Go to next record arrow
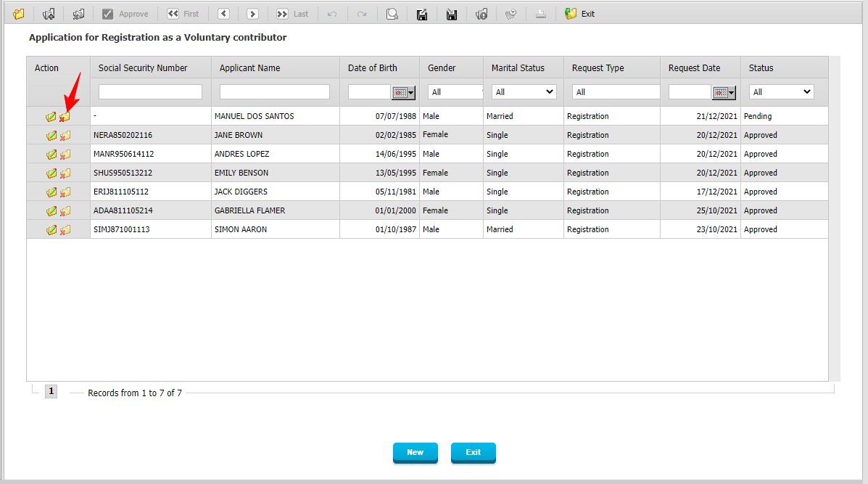Viewport: 868px width, 484px height. tap(252, 14)
